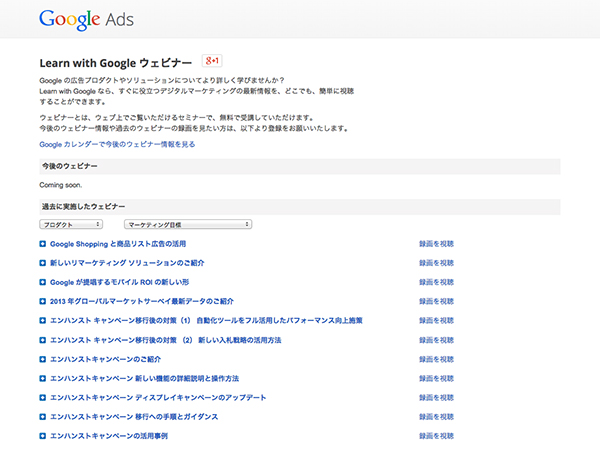Open Google Shopping と商品リスト広告の活用 link
This screenshot has height=450, width=600.
[118, 244]
